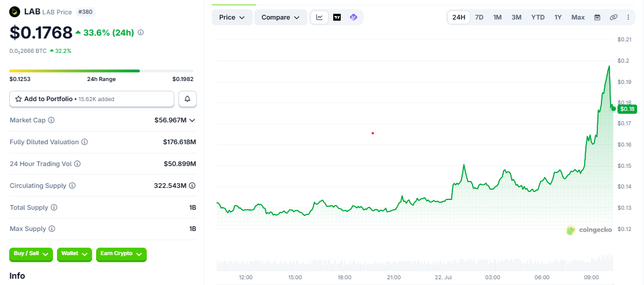The width and height of the screenshot is (644, 285).
Task: Click the 24h Range progress bar
Action: (101, 71)
